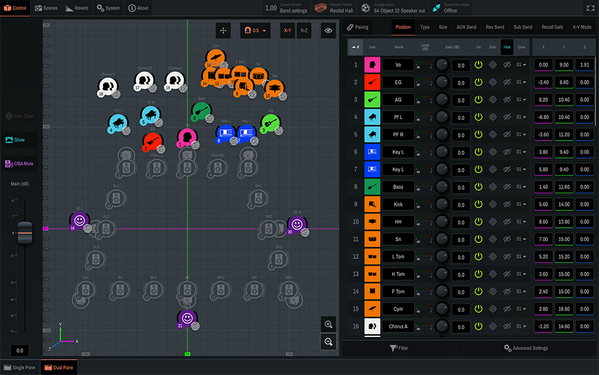Open Advanced Settings
Viewport: 600px width, 375px height.
(526, 348)
